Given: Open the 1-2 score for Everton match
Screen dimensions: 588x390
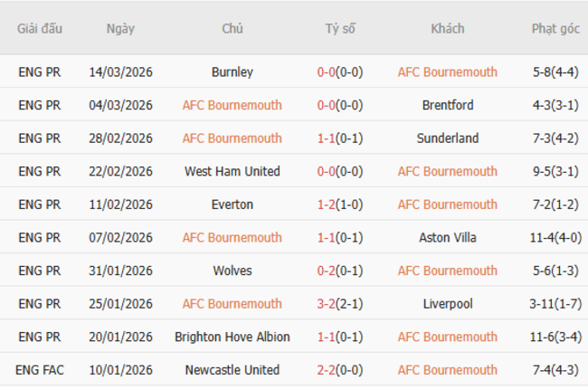Looking at the screenshot, I should [327, 205].
